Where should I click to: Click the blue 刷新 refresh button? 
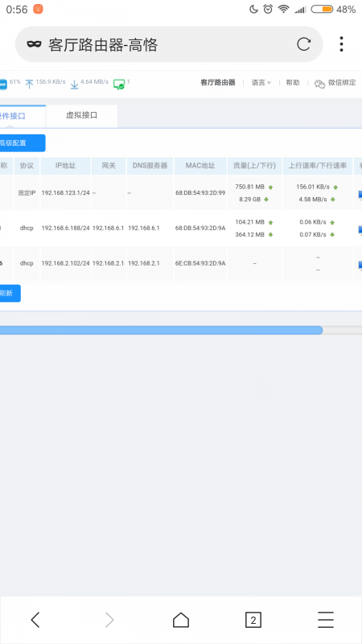(x=10, y=293)
